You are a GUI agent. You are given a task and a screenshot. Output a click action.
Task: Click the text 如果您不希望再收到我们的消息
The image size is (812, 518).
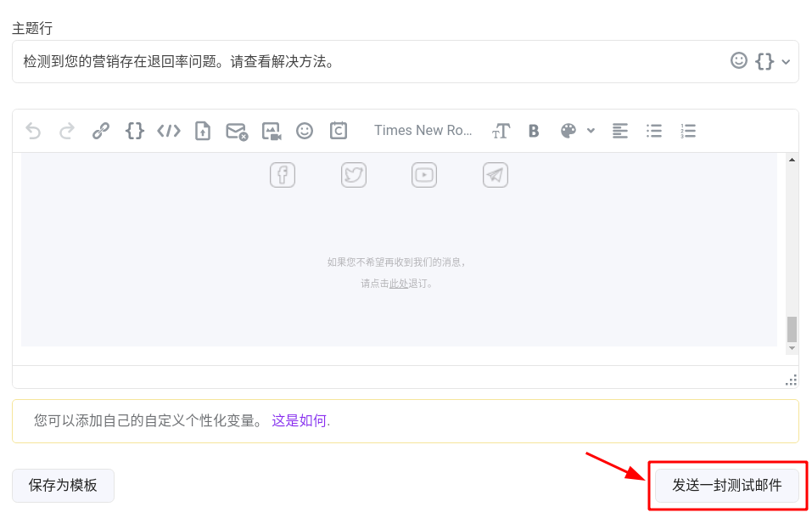click(396, 262)
